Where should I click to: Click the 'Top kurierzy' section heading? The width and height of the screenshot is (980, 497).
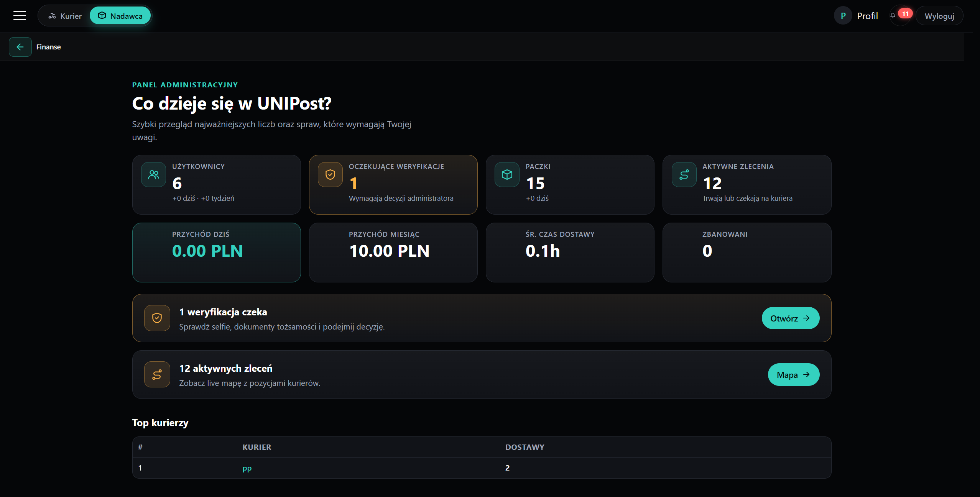[160, 423]
